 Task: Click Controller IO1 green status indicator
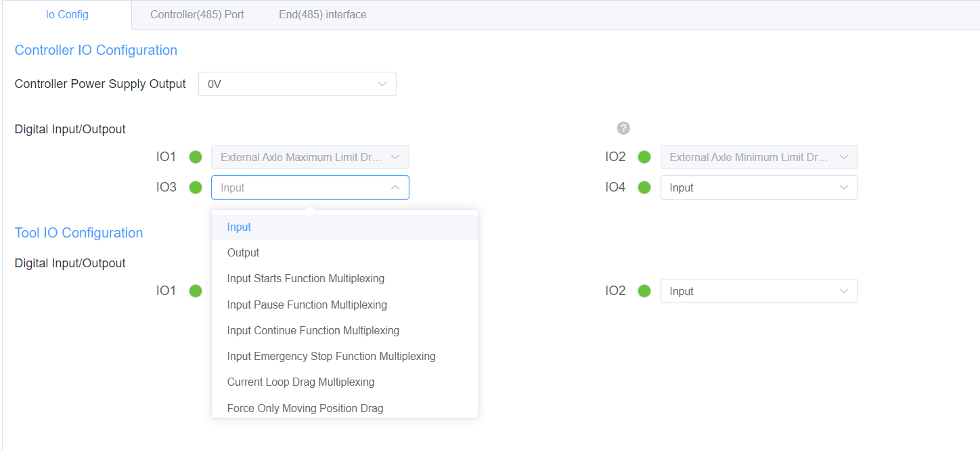click(196, 157)
